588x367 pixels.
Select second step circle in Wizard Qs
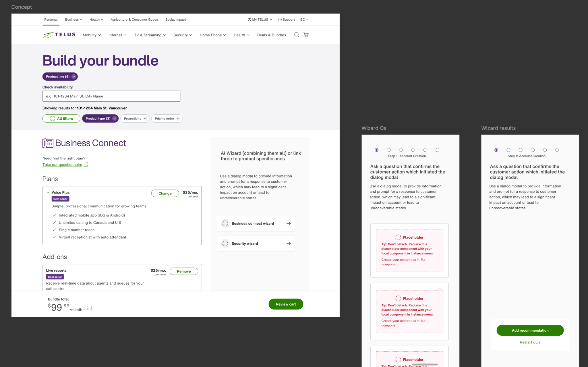click(x=389, y=150)
